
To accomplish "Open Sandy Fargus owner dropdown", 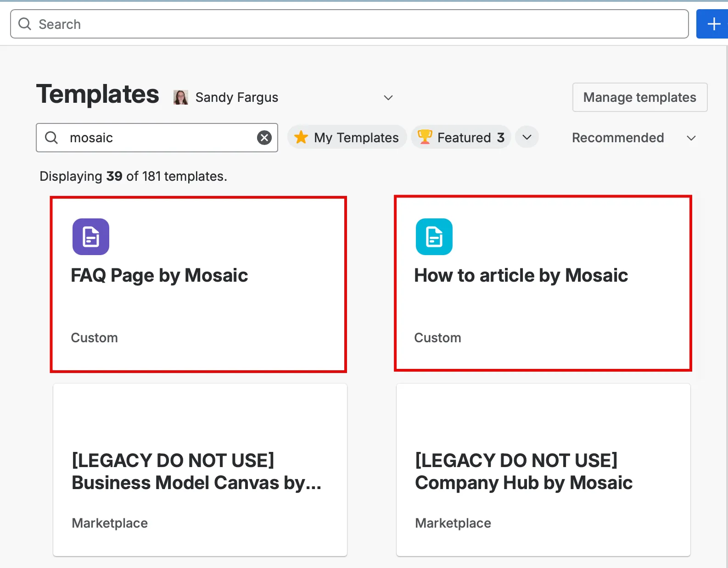I will point(284,97).
